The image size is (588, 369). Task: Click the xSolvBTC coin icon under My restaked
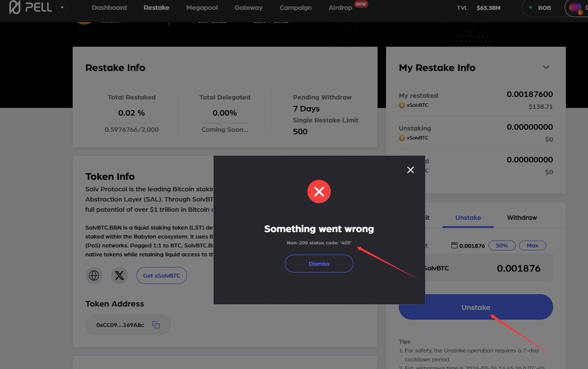[402, 105]
